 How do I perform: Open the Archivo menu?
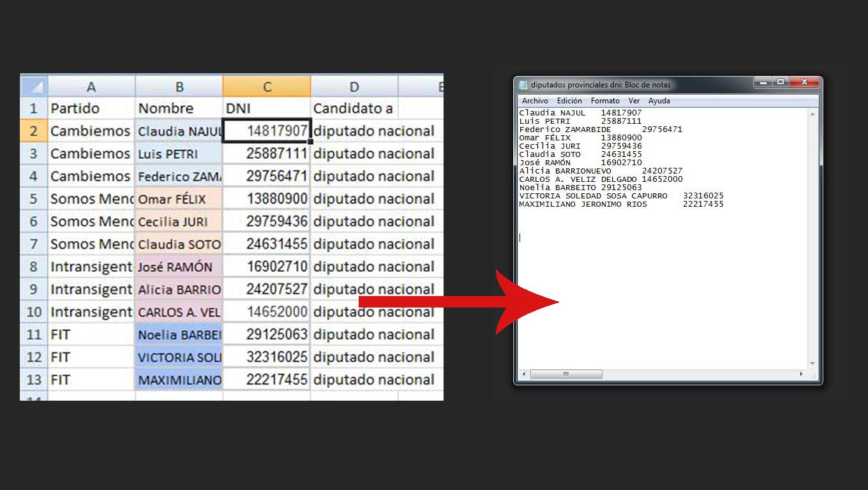click(x=535, y=101)
